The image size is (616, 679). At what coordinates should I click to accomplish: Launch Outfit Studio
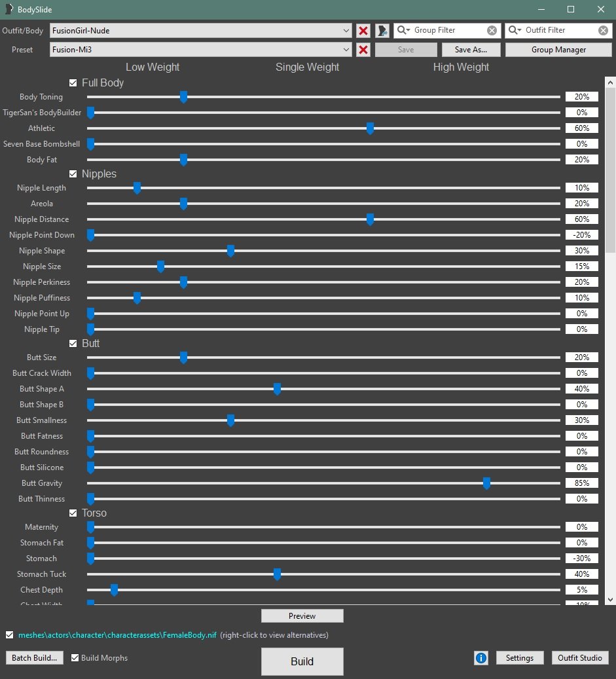coord(580,658)
